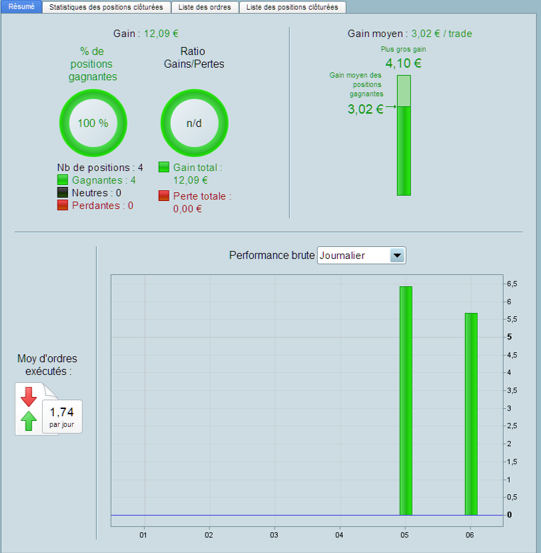Open the Journalier dropdown arrow
Screen dimensions: 541x553
(397, 255)
